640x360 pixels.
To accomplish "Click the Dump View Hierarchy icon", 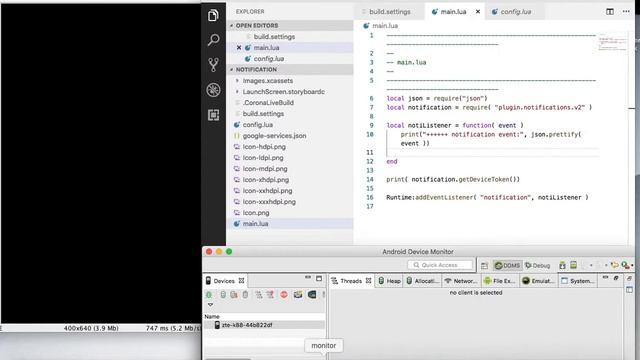I will [x=312, y=295].
